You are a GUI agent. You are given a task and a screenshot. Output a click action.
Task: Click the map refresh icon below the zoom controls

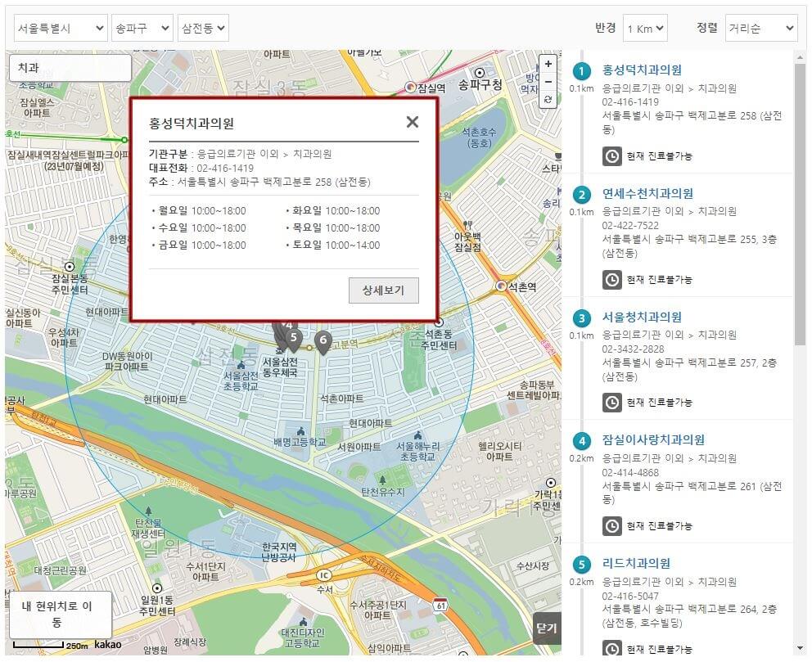[548, 99]
